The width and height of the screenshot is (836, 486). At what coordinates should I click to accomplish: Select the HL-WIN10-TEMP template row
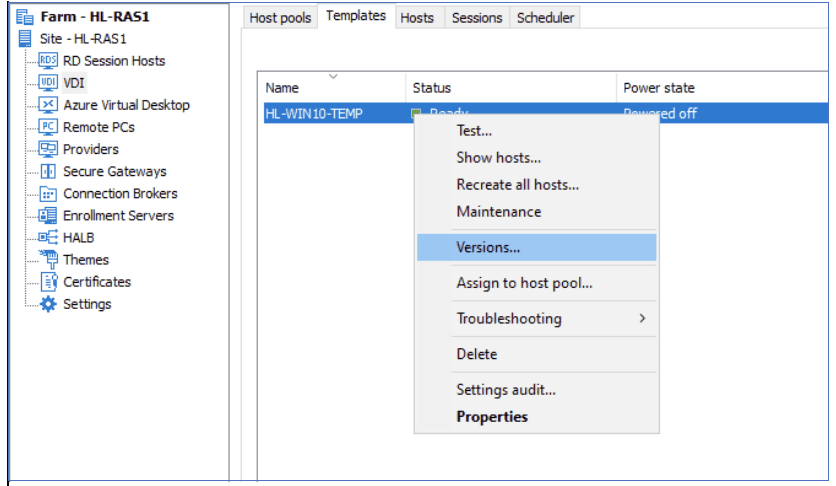pos(546,113)
